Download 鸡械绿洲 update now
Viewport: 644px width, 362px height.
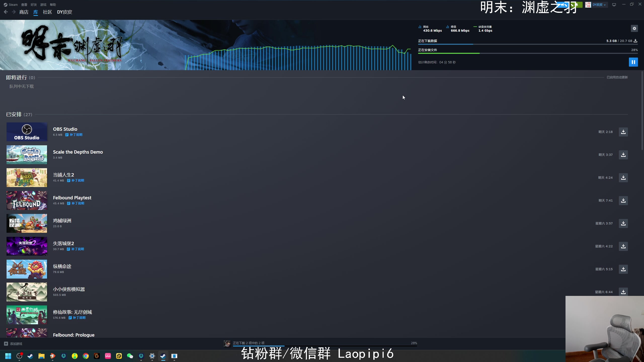click(x=623, y=223)
